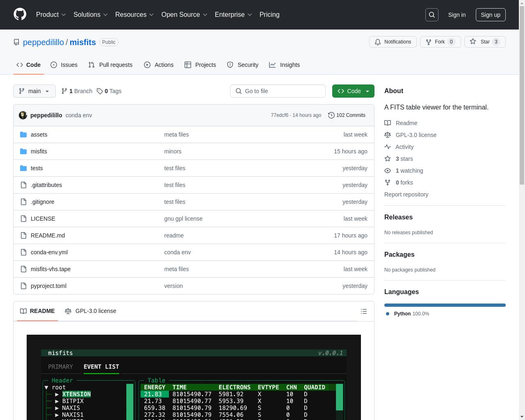Open commit hash 77edcf6
Screen dimensions: 525x420
(279, 115)
